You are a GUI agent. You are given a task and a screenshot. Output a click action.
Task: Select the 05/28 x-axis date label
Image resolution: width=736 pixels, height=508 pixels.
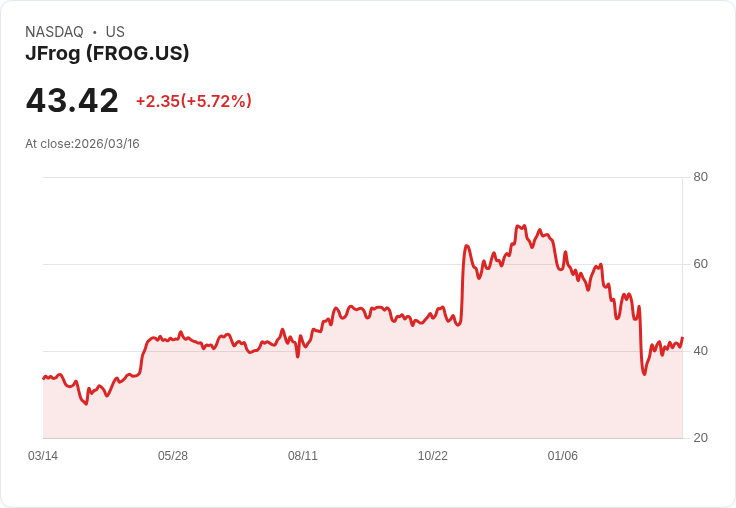tap(173, 456)
